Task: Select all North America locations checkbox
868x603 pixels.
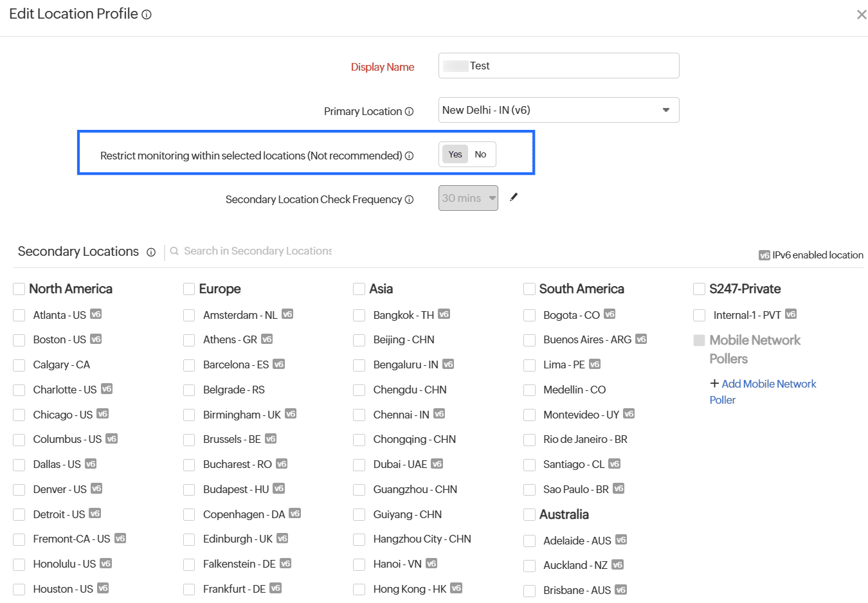Action: coord(19,289)
